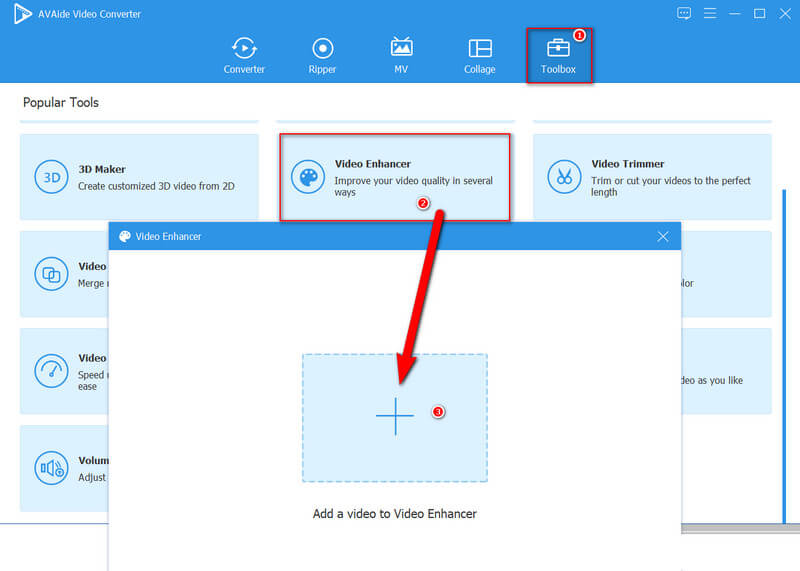Open the feedback message icon in title bar

[684, 13]
